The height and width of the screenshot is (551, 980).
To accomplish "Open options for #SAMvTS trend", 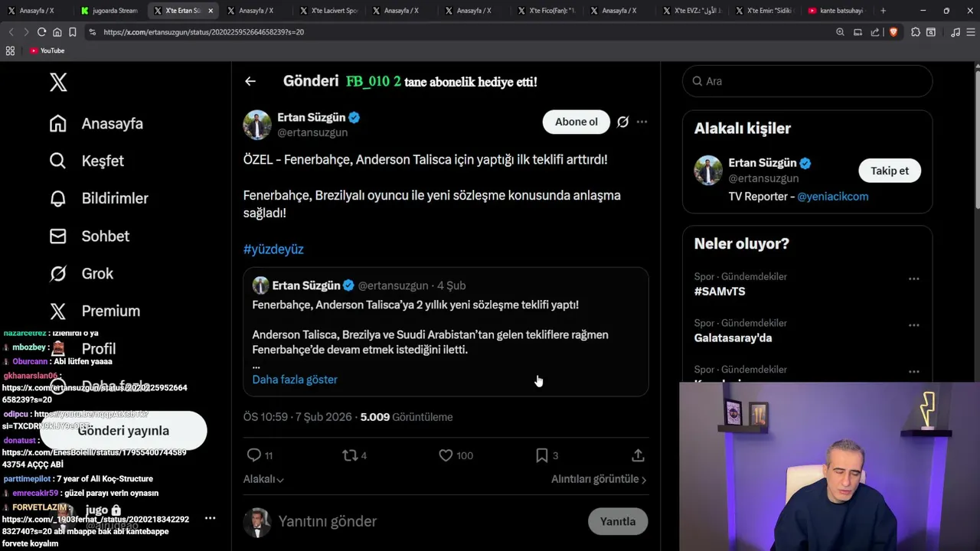I will [913, 279].
